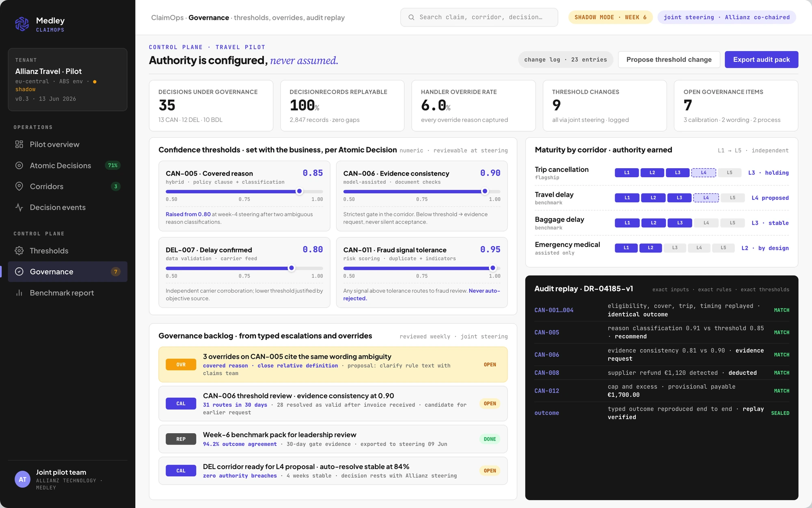Screen dimensions: 812x508
Task: Open Pilot overview grid icon
Action: (x=19, y=144)
